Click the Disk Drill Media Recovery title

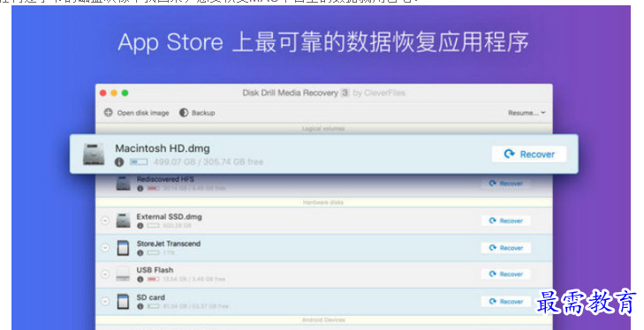pyautogui.click(x=291, y=93)
